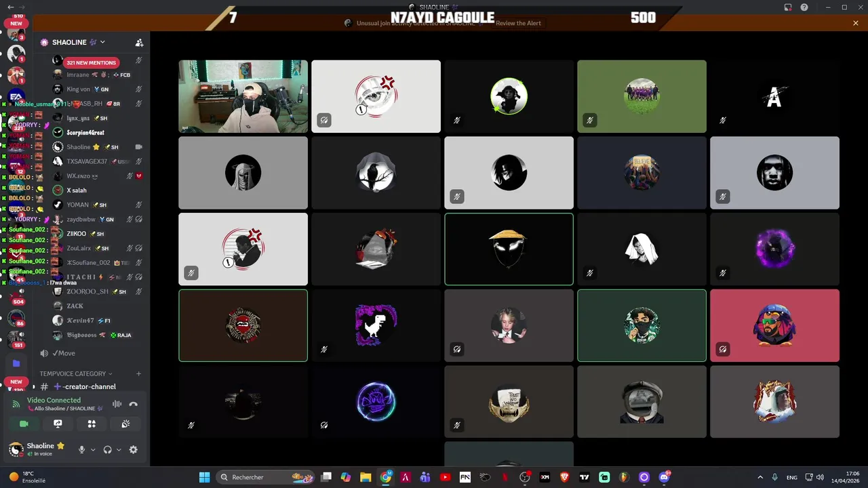Open File Explorer from taskbar
This screenshot has height=488, width=868.
[366, 477]
